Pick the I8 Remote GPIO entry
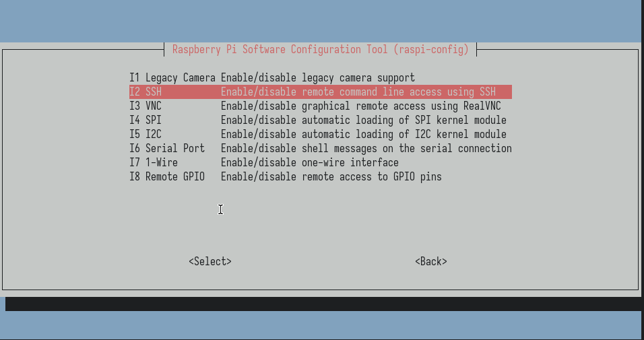 click(286, 176)
